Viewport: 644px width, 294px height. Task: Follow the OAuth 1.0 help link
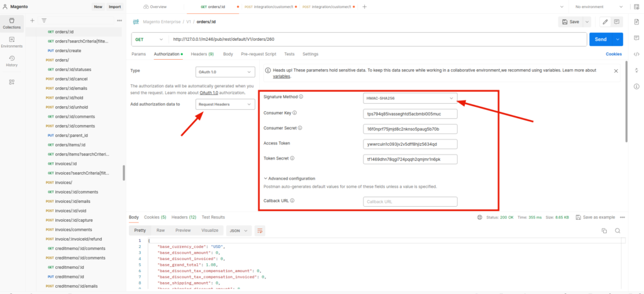pyautogui.click(x=209, y=93)
